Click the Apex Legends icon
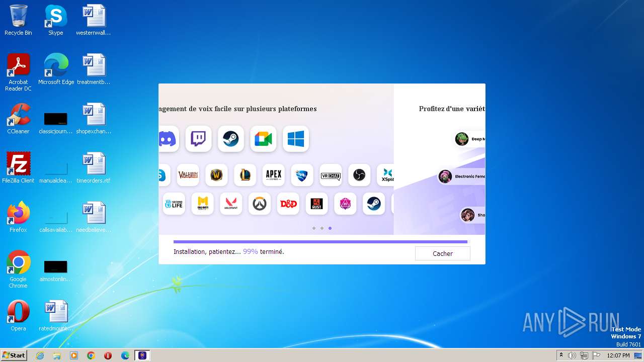The height and width of the screenshot is (362, 644). click(x=274, y=175)
